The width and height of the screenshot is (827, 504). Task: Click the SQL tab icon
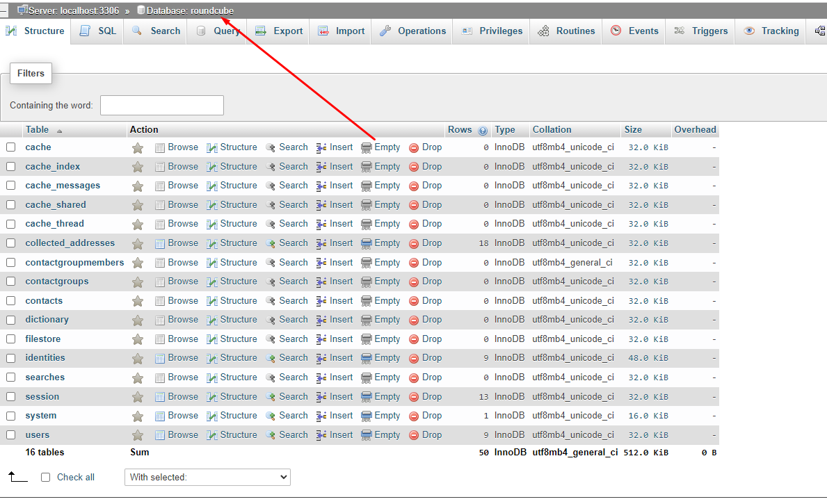[x=85, y=31]
